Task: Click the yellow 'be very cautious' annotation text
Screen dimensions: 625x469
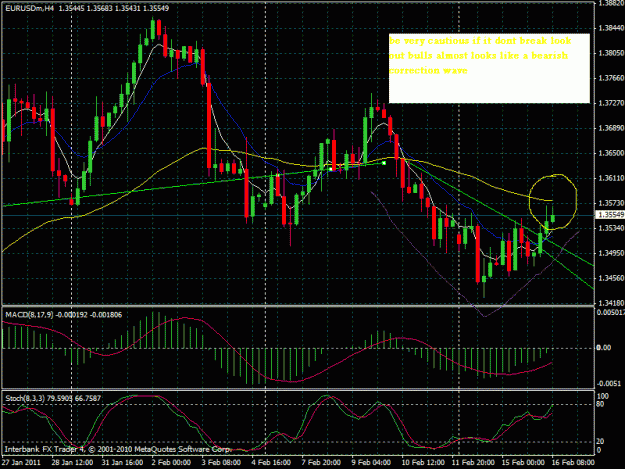Action: (480, 55)
